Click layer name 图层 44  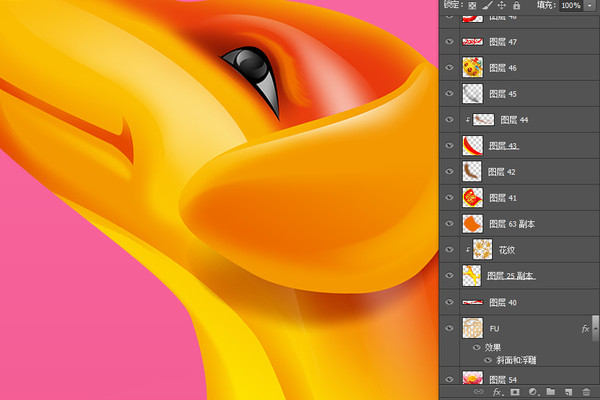coord(514,120)
